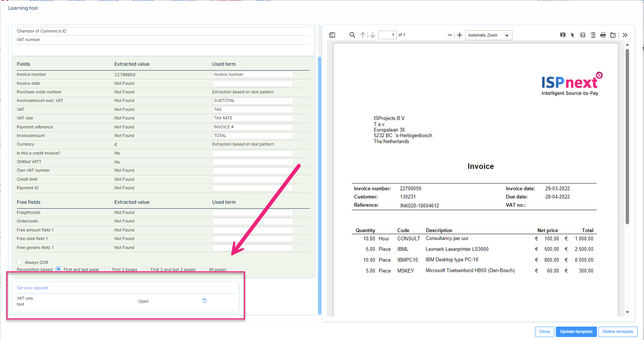
Task: Click INK020-18004612 reference in PDF
Action: pyautogui.click(x=419, y=206)
